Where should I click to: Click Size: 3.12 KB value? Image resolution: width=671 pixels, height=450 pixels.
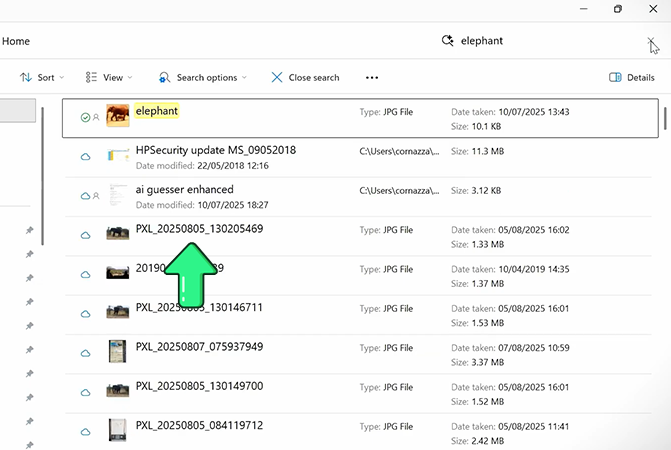click(x=476, y=191)
